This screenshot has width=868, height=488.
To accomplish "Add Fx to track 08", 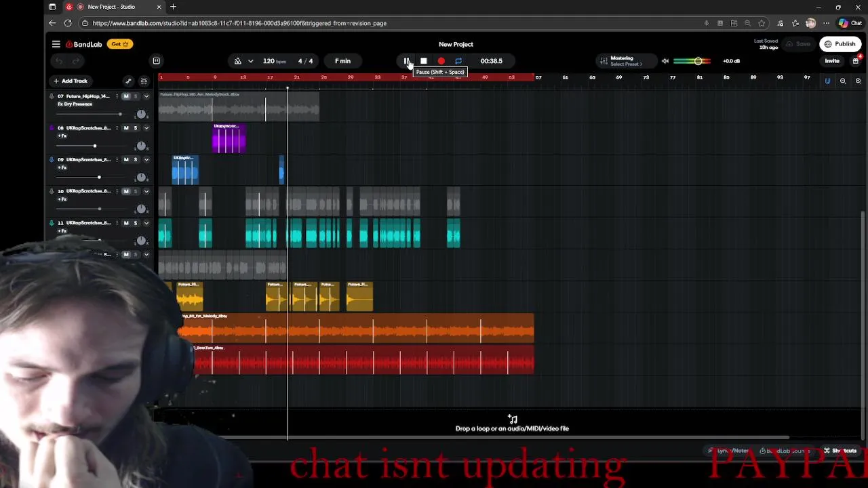I will tap(62, 136).
